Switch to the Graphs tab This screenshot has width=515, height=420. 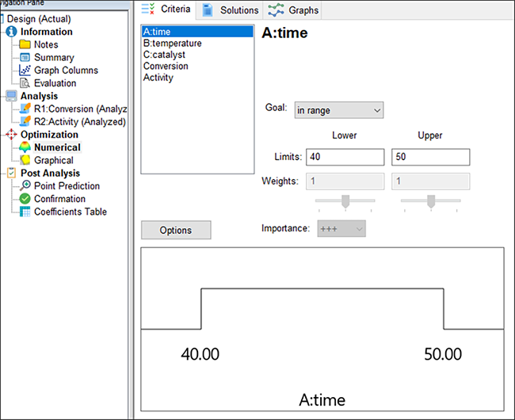pos(294,10)
